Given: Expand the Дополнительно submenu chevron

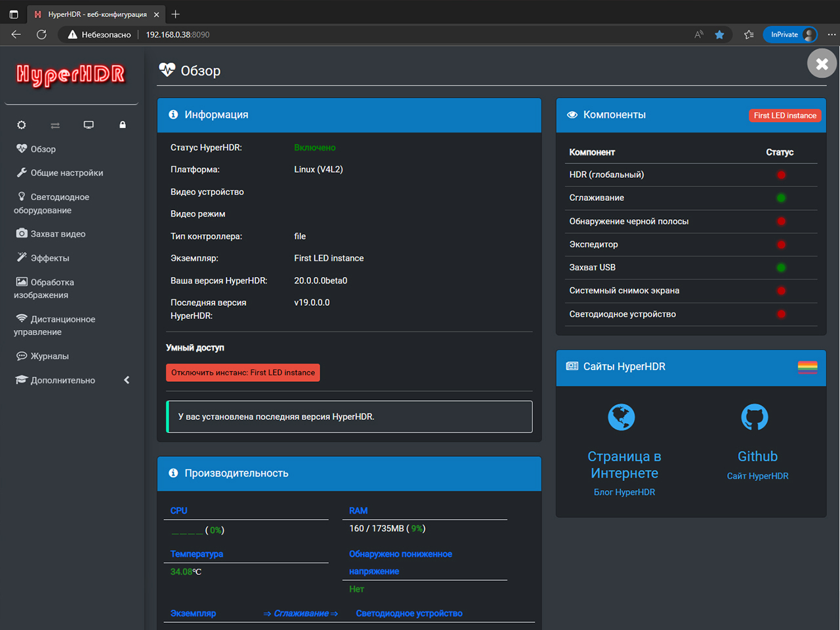Looking at the screenshot, I should (x=127, y=380).
